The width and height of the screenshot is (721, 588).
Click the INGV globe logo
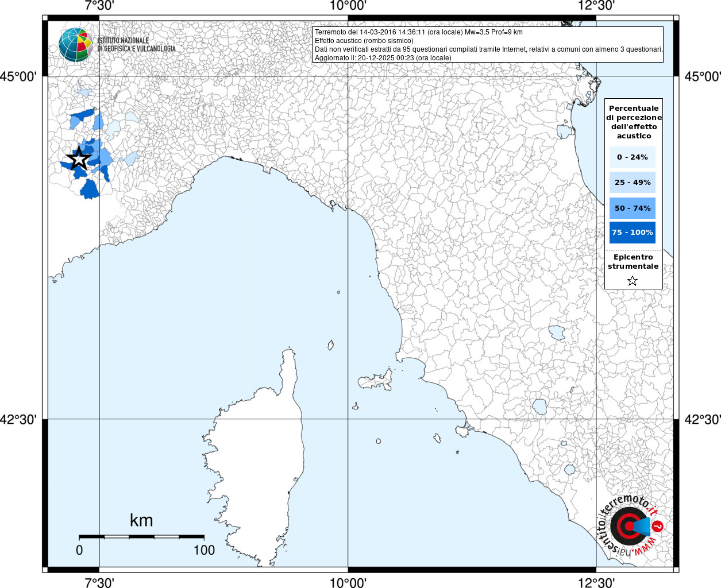click(76, 45)
